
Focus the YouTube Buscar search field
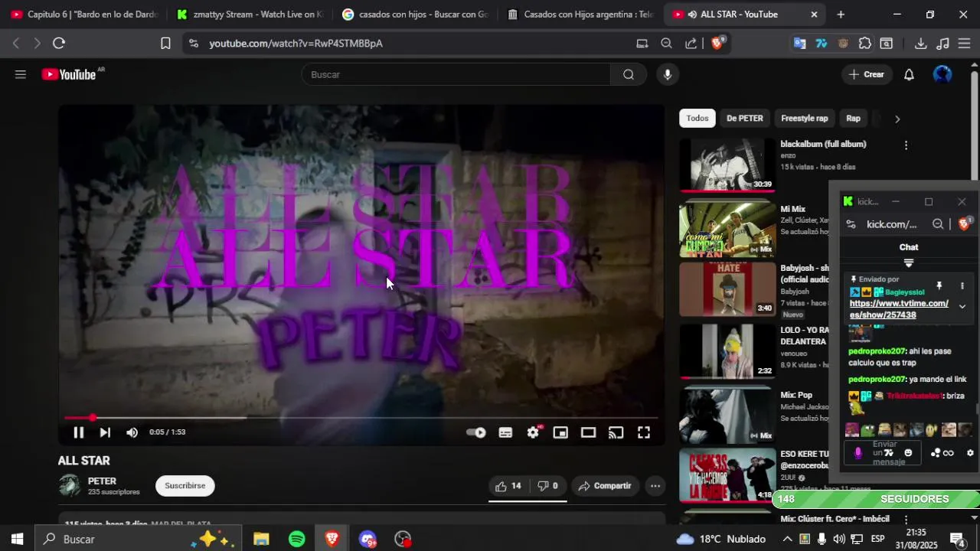coord(456,74)
